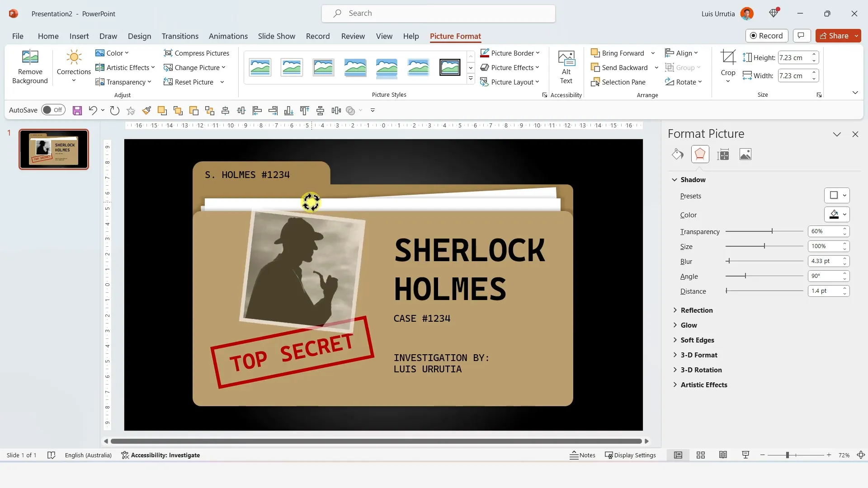Image resolution: width=868 pixels, height=488 pixels.
Task: Open Artistic Effects ribbon dropdown
Action: (125, 67)
